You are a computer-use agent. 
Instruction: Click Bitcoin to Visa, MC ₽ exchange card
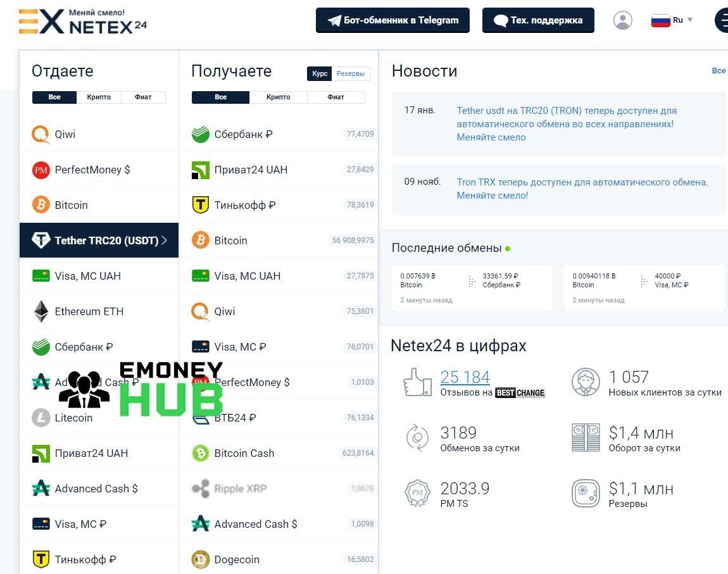tap(644, 288)
